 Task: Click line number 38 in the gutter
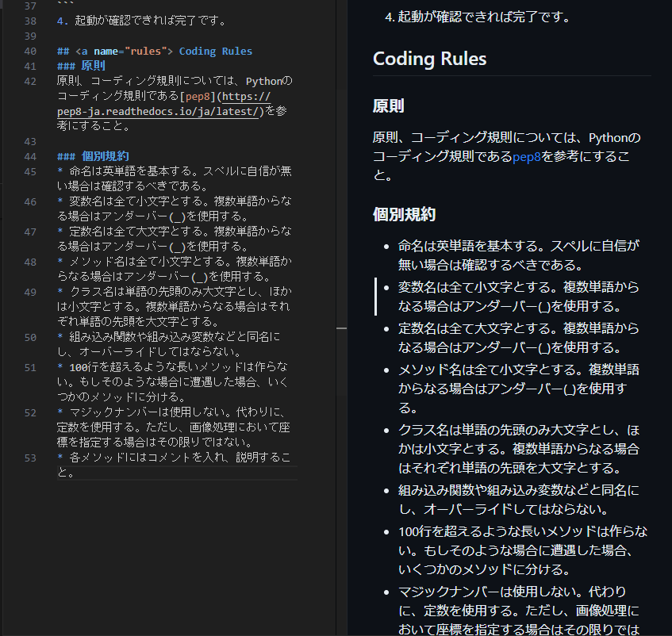pos(30,21)
